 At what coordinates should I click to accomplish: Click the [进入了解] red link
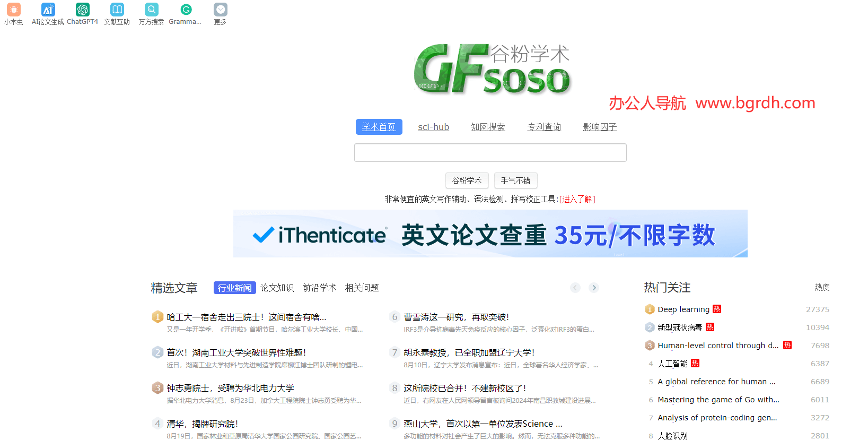(x=577, y=199)
